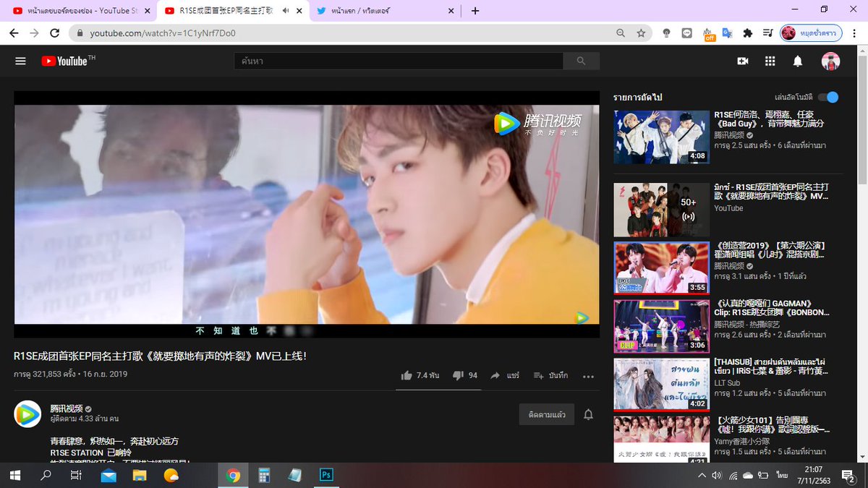Screen dimensions: 868x488
Task: Bookmark page with the star icon
Action: pyautogui.click(x=641, y=33)
